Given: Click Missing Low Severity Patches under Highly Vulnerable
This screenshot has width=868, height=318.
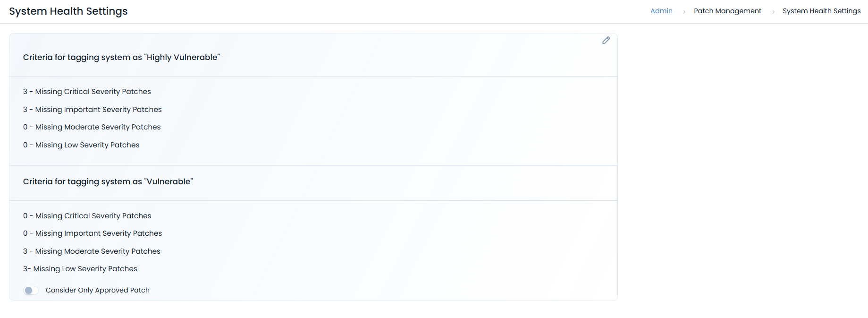Looking at the screenshot, I should coord(81,145).
